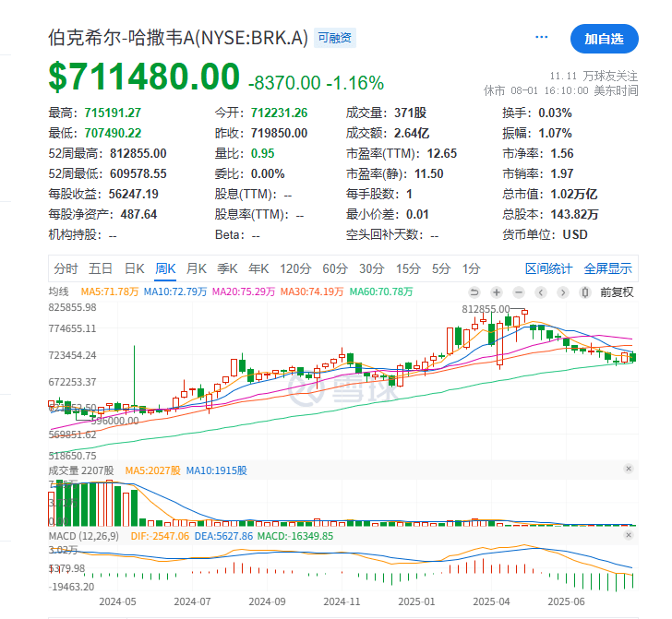Switch to 五日 five-day chart tab
The height and width of the screenshot is (619, 672).
(101, 268)
